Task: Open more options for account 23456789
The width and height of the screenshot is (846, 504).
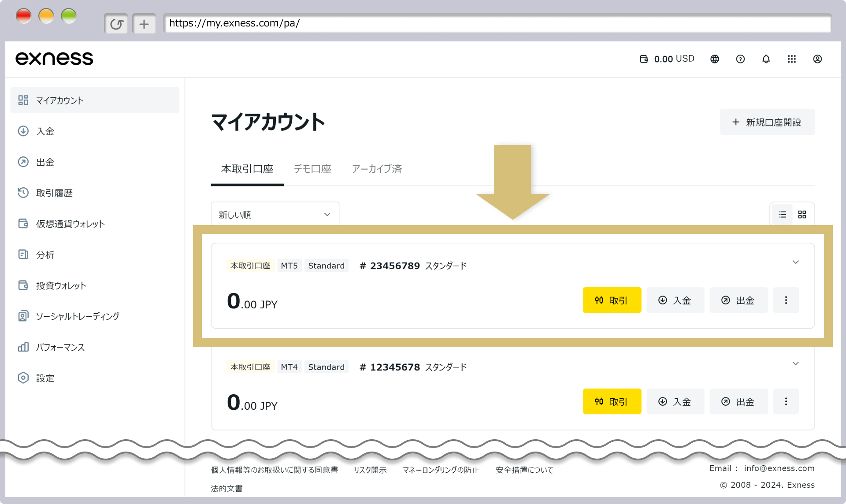Action: (x=786, y=300)
